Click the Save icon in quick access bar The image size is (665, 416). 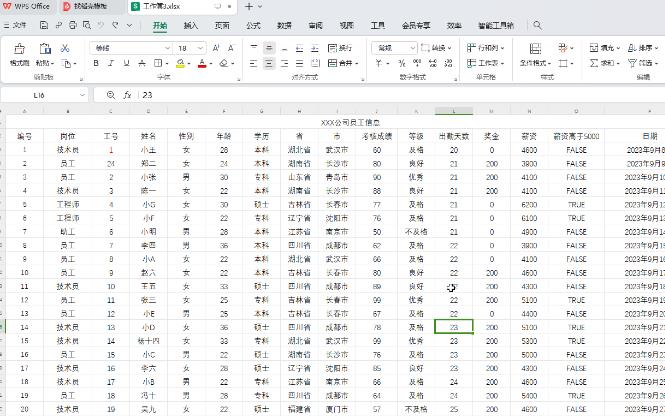(44, 25)
